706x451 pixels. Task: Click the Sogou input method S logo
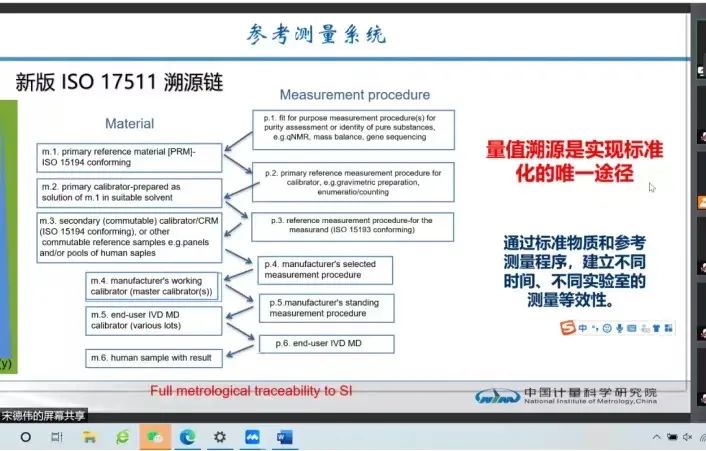(x=567, y=327)
